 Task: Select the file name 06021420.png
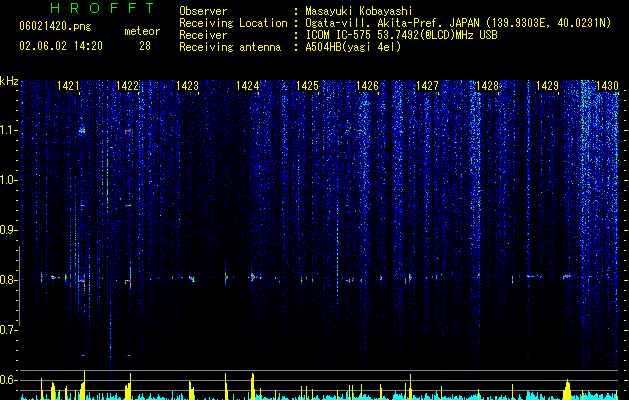pyautogui.click(x=55, y=27)
